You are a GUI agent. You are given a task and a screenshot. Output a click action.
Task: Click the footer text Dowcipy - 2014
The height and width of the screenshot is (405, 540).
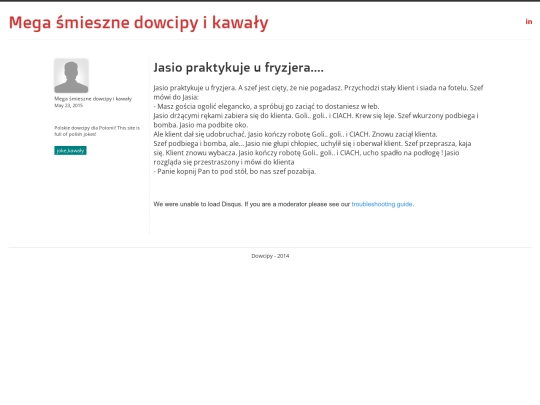point(270,256)
